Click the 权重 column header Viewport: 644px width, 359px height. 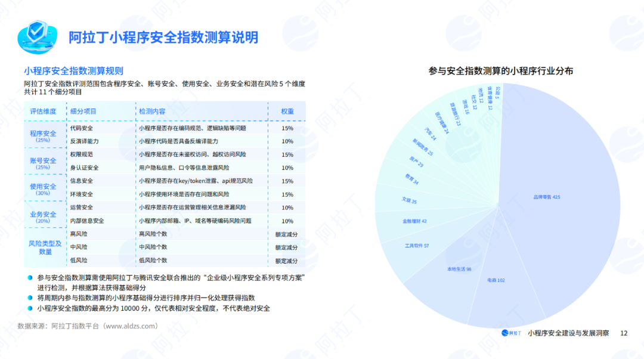[x=287, y=112]
